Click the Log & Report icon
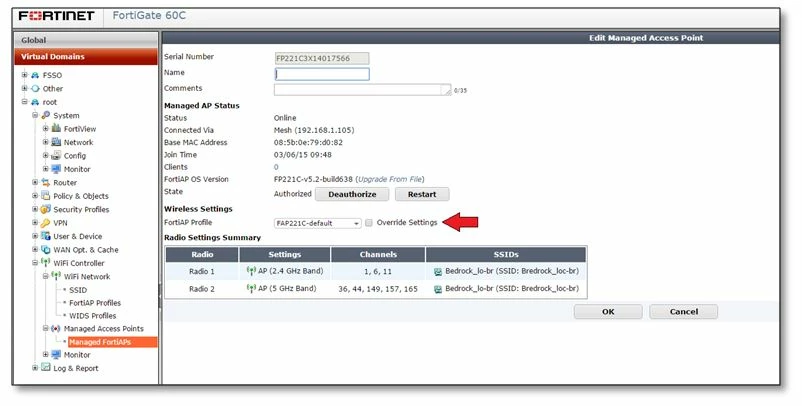This screenshot has width=802, height=406. tap(46, 368)
